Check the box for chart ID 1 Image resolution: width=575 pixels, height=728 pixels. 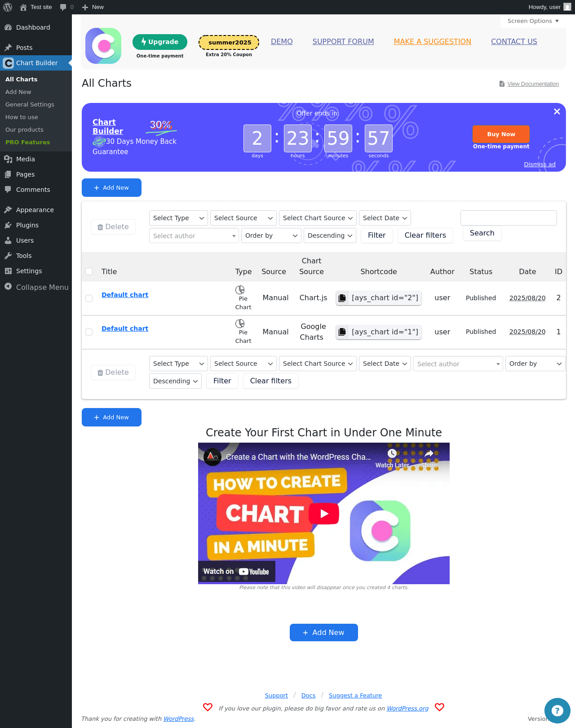tap(89, 332)
